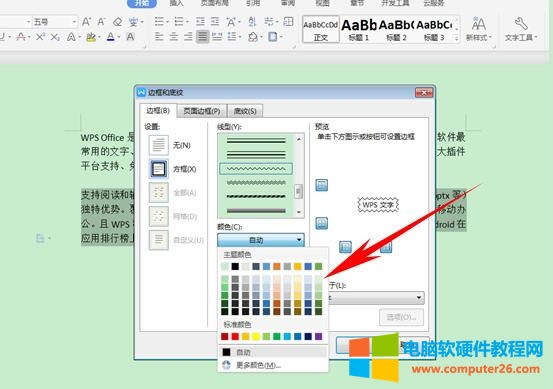
Task: Toggle the left border preview button
Action: coord(345,247)
